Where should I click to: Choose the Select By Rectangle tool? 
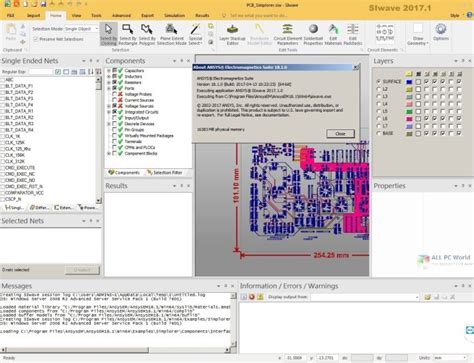coord(128,34)
